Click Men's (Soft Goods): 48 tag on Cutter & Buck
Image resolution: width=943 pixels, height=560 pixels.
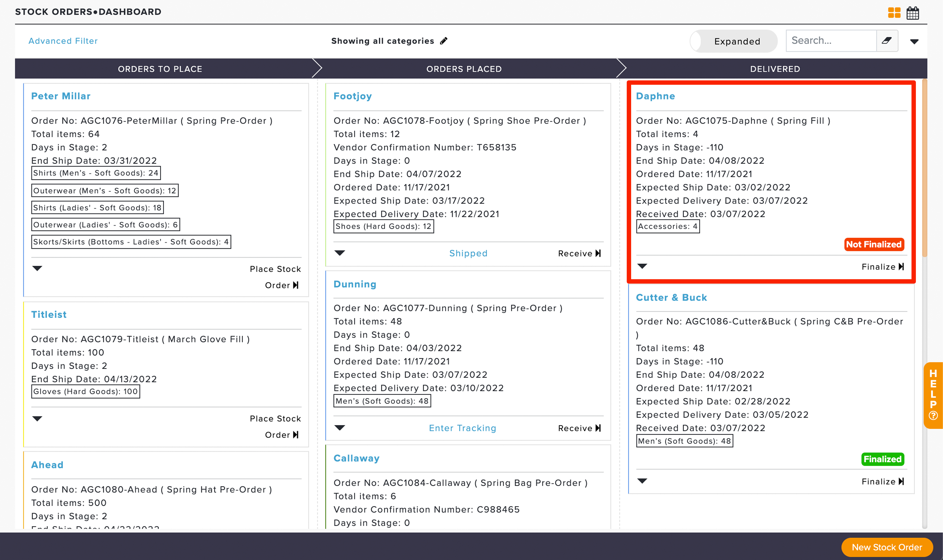point(685,441)
